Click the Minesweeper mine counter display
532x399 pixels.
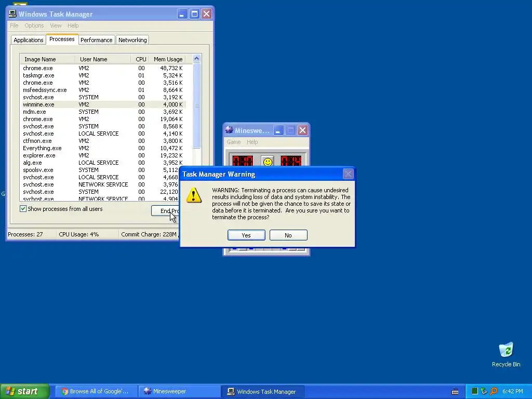(x=243, y=161)
